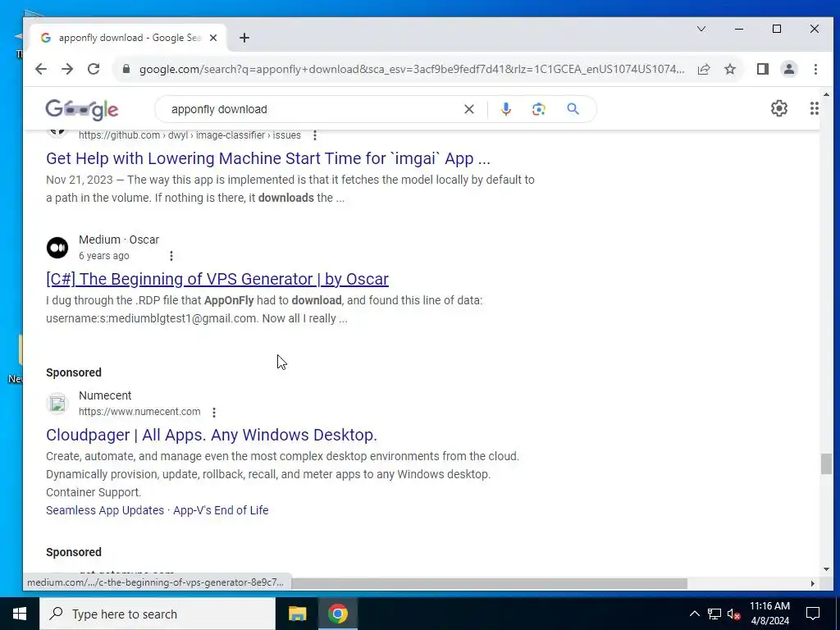The image size is (840, 630).
Task: Click the horizontal scrollbar thumb
Action: 489,583
